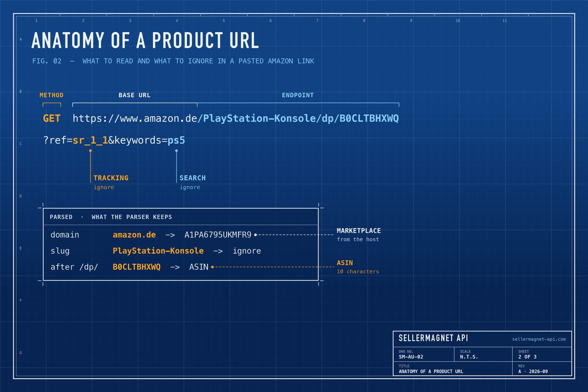The image size is (588, 392).
Task: Click the "10 characters" note
Action: pos(358,271)
